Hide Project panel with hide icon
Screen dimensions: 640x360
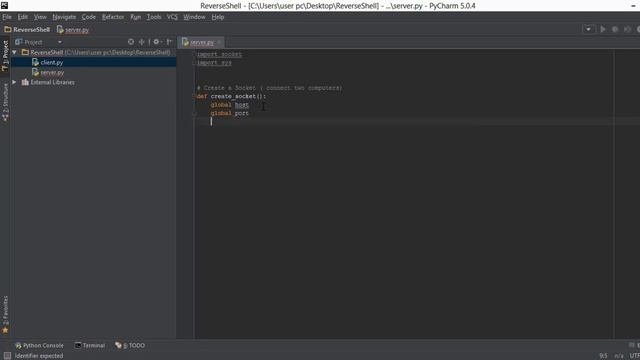pyautogui.click(x=169, y=42)
